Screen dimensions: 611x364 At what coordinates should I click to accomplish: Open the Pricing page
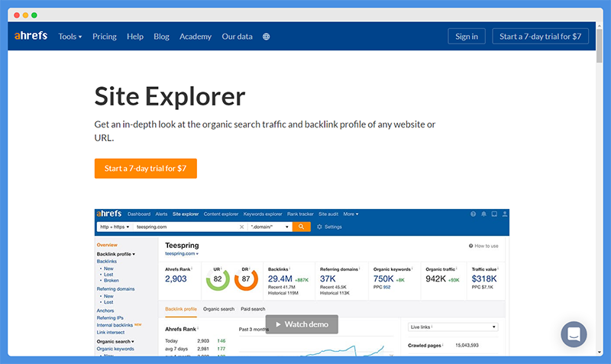tap(105, 37)
